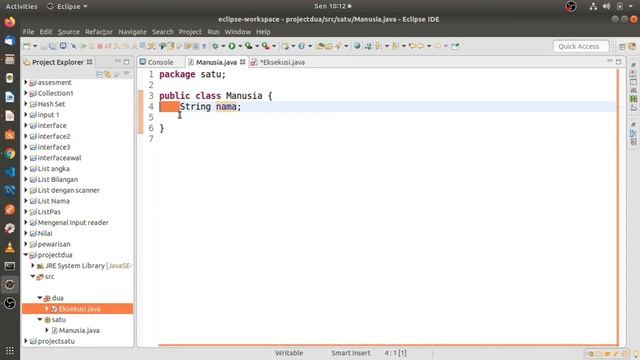The height and width of the screenshot is (360, 640).
Task: Collapse the projectdua project node
Action: point(26,255)
